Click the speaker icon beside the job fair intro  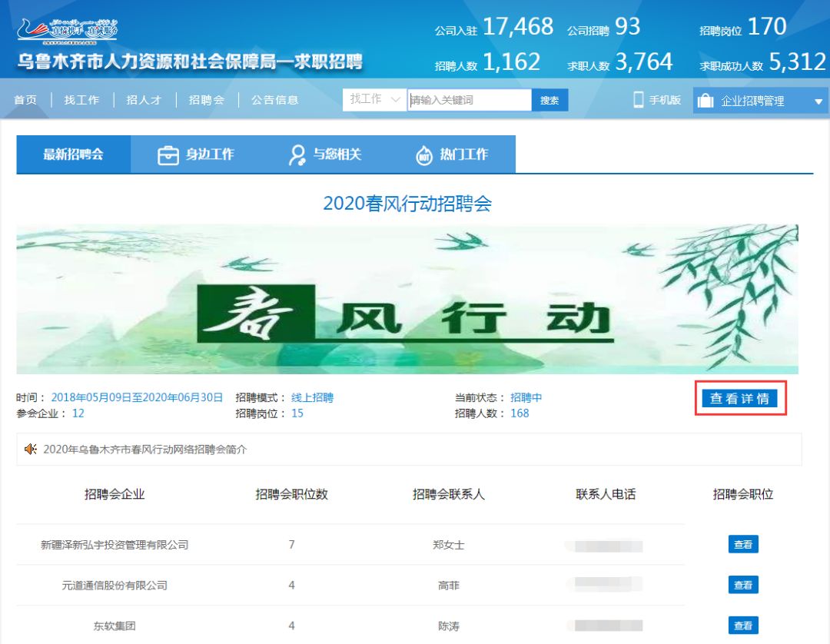[31, 449]
